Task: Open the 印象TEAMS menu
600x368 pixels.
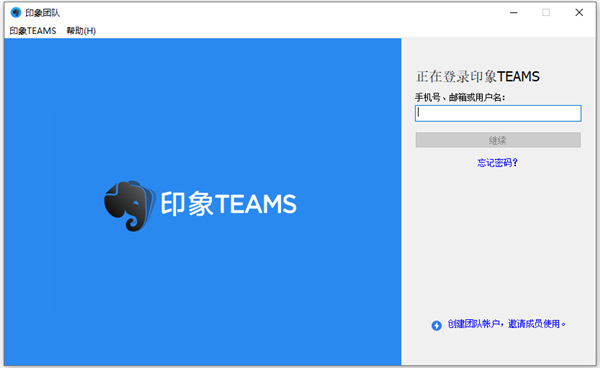Action: coord(33,31)
